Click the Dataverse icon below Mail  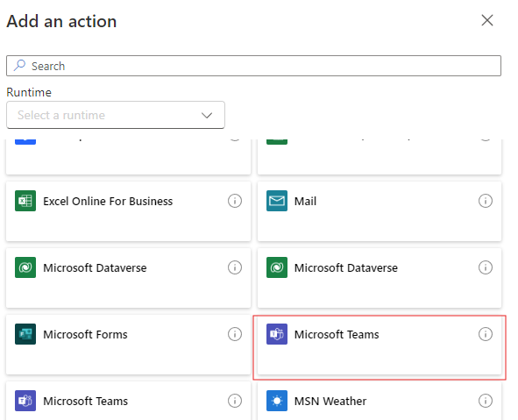(x=277, y=267)
